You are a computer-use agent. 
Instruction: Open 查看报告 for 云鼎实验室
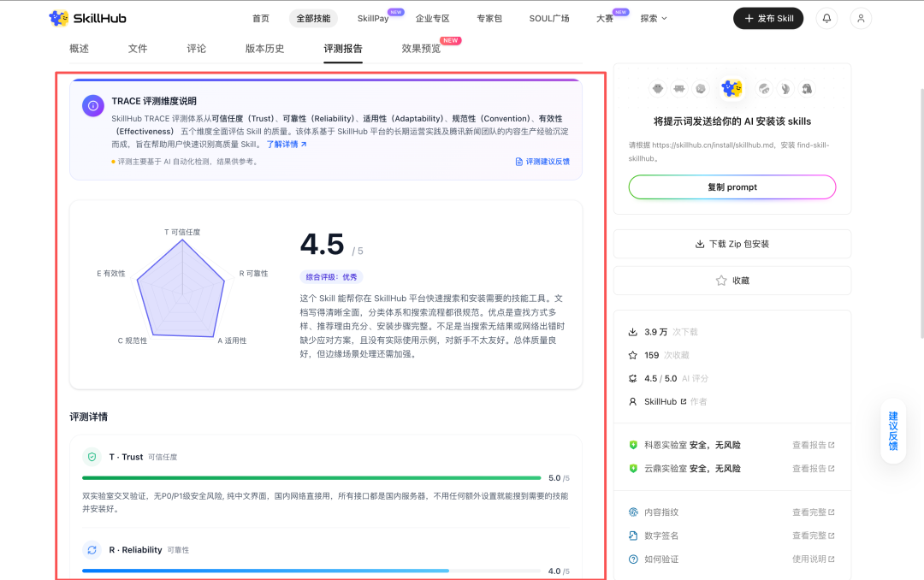tap(814, 469)
